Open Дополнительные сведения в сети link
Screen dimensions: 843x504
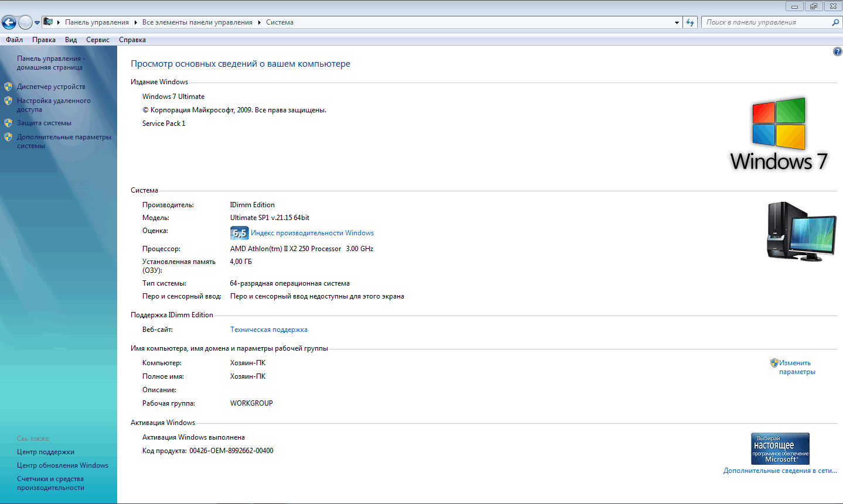(780, 471)
